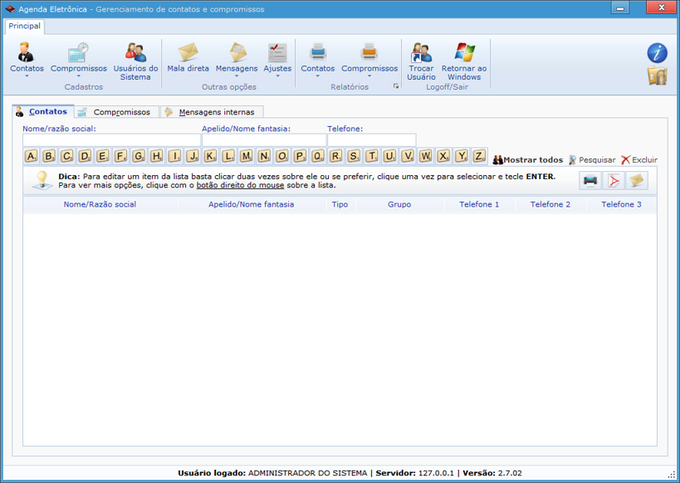Viewport: 680px width, 483px height.
Task: Filter contacts by letter A
Action: 31,156
